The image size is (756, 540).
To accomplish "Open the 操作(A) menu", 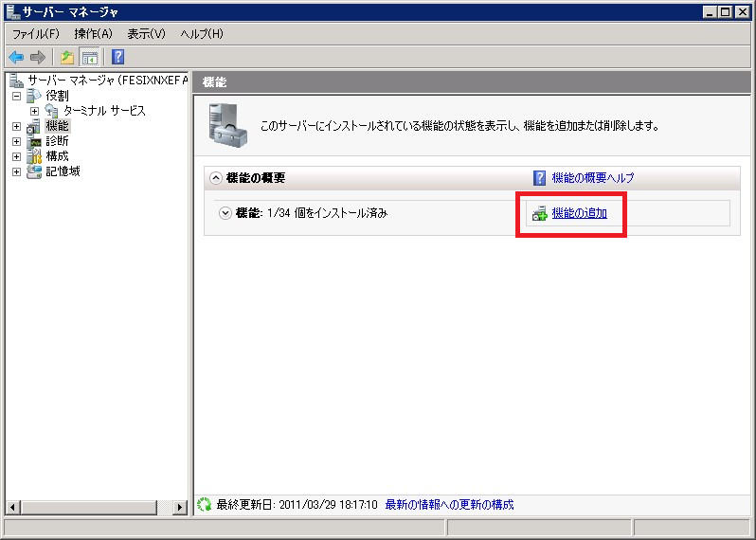I will tap(93, 34).
